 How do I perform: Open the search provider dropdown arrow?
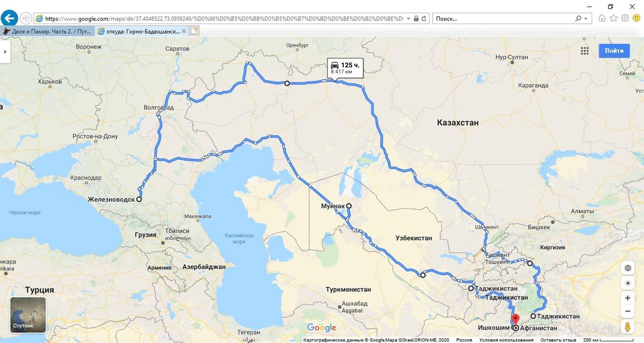(586, 19)
